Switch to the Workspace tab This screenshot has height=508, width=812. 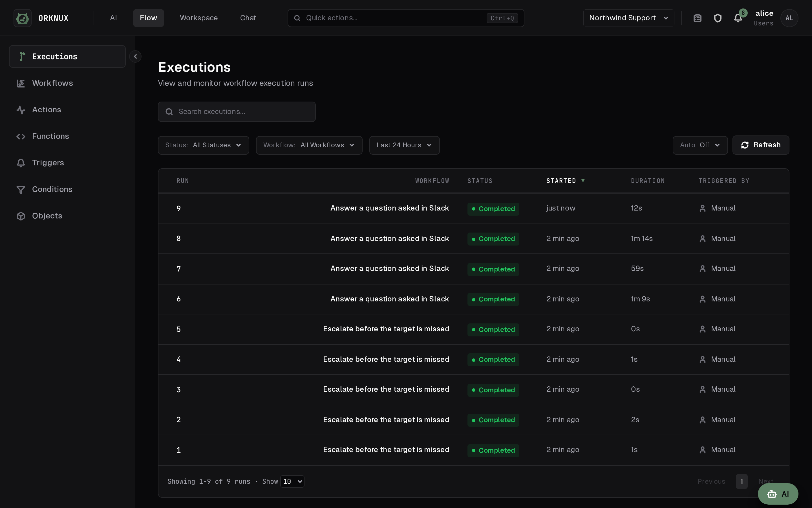tap(199, 18)
